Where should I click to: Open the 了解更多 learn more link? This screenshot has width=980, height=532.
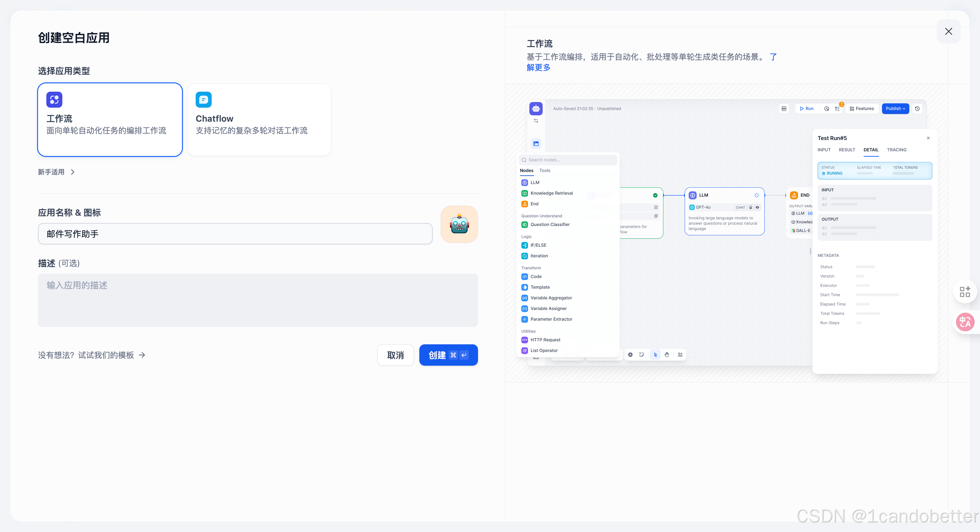(538, 68)
